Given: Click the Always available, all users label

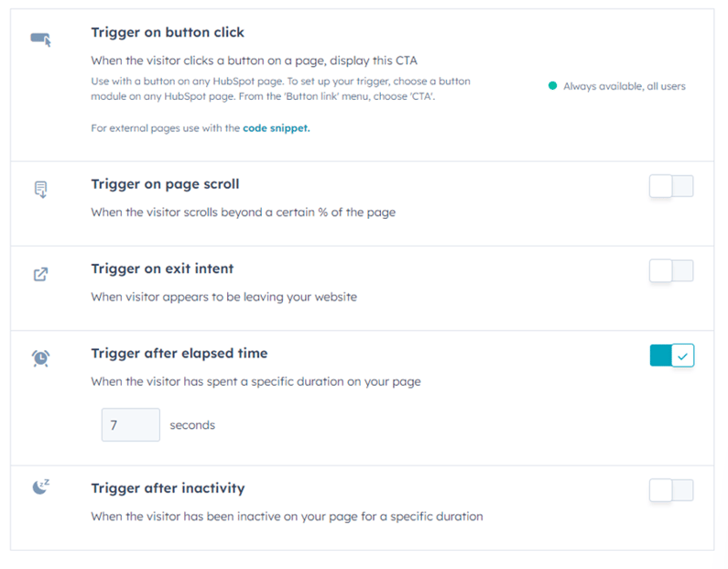Looking at the screenshot, I should click(x=625, y=86).
